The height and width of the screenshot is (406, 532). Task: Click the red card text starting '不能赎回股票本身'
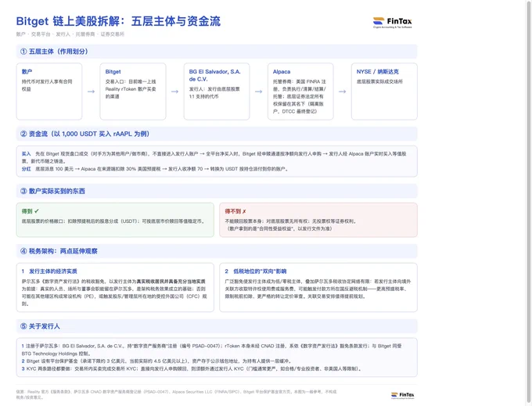coord(291,221)
